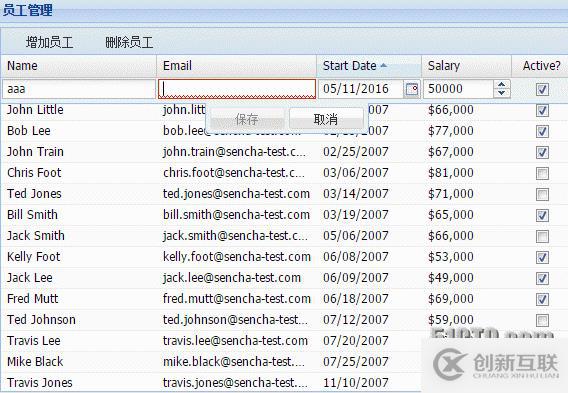Click email jack.lee@sencha-test.com

[x=232, y=278]
